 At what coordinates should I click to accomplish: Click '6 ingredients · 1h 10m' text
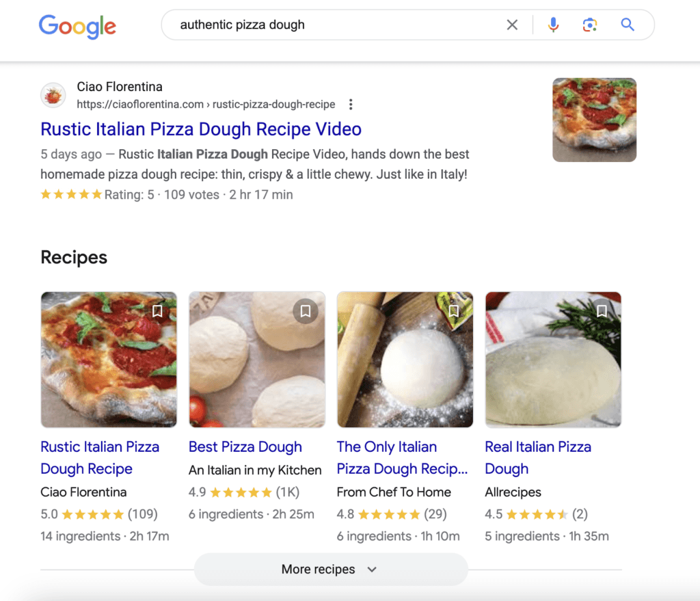399,536
